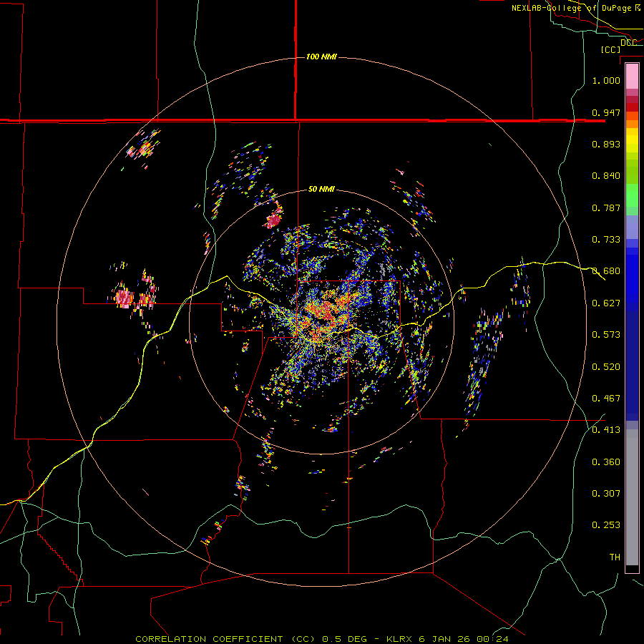Click the 0.520 colorbar value label

tap(606, 367)
